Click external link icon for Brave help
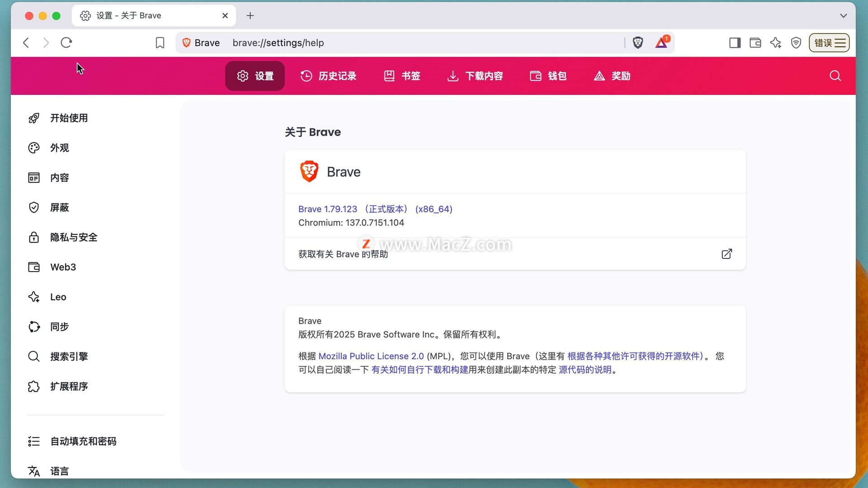868x488 pixels. (726, 254)
